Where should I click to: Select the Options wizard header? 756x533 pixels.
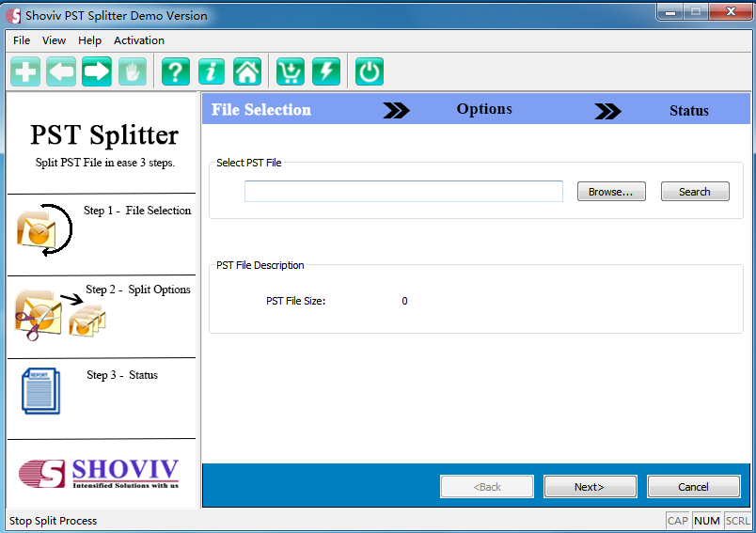[x=484, y=109]
